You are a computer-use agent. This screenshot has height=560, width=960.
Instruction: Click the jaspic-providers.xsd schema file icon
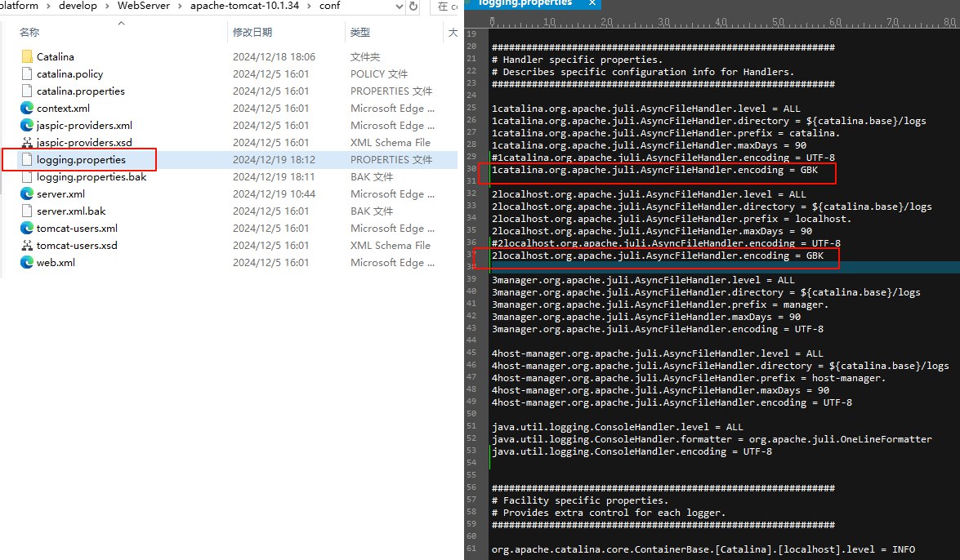click(27, 143)
